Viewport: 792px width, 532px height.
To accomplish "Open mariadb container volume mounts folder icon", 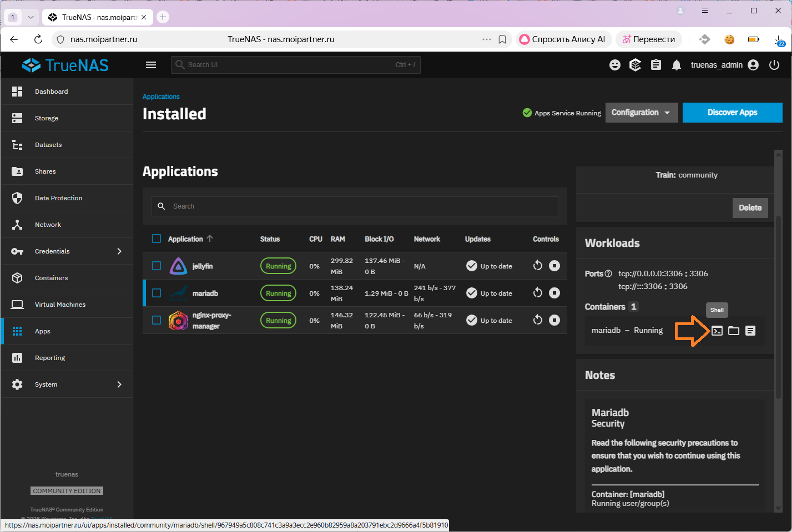I will point(734,331).
